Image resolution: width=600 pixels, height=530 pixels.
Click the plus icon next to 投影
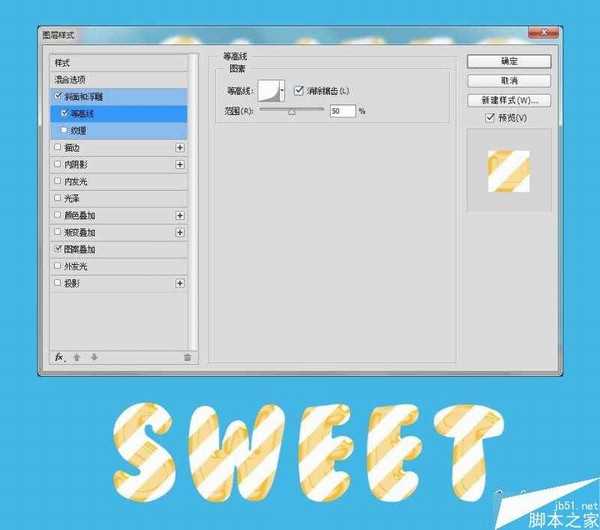180,283
